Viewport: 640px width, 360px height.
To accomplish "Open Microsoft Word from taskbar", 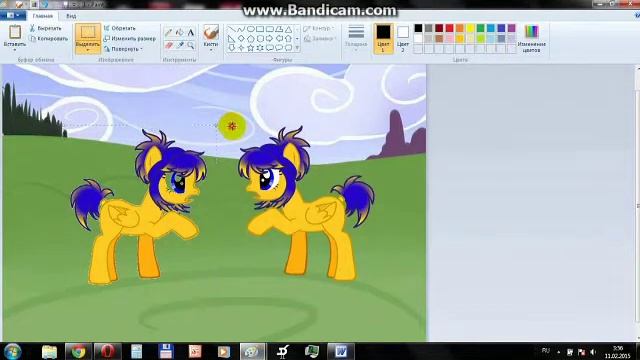I will 341,351.
